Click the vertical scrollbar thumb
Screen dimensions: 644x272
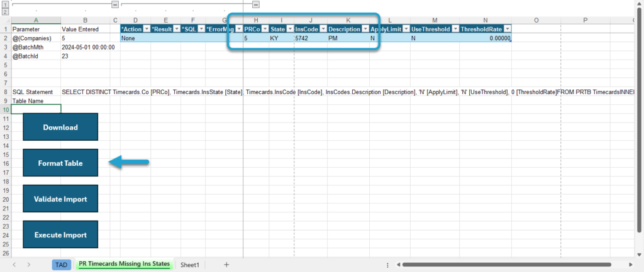point(640,120)
